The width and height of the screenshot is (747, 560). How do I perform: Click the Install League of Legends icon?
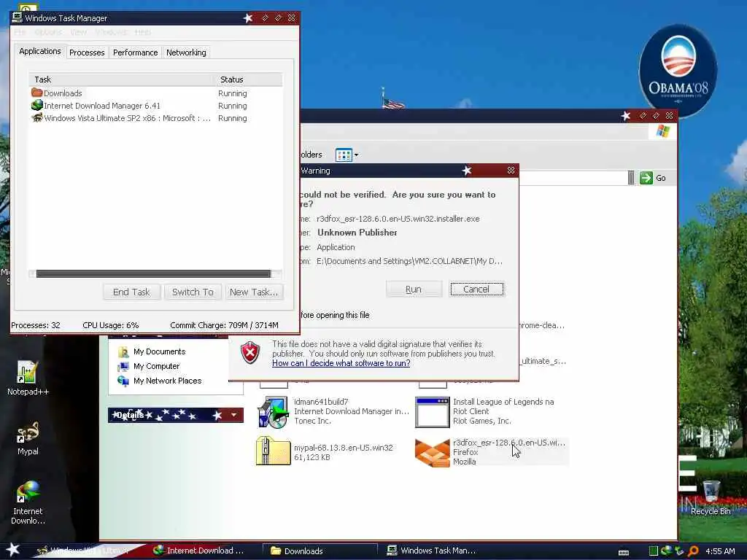(x=432, y=412)
